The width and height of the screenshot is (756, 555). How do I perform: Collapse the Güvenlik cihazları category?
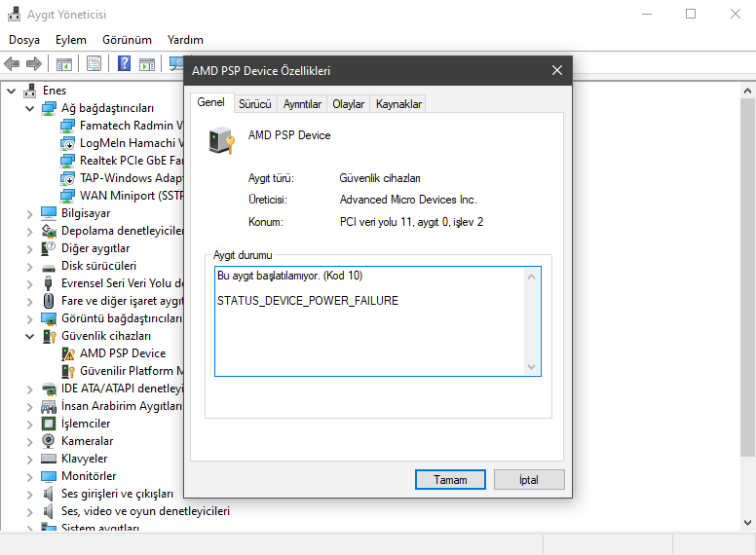tap(30, 336)
